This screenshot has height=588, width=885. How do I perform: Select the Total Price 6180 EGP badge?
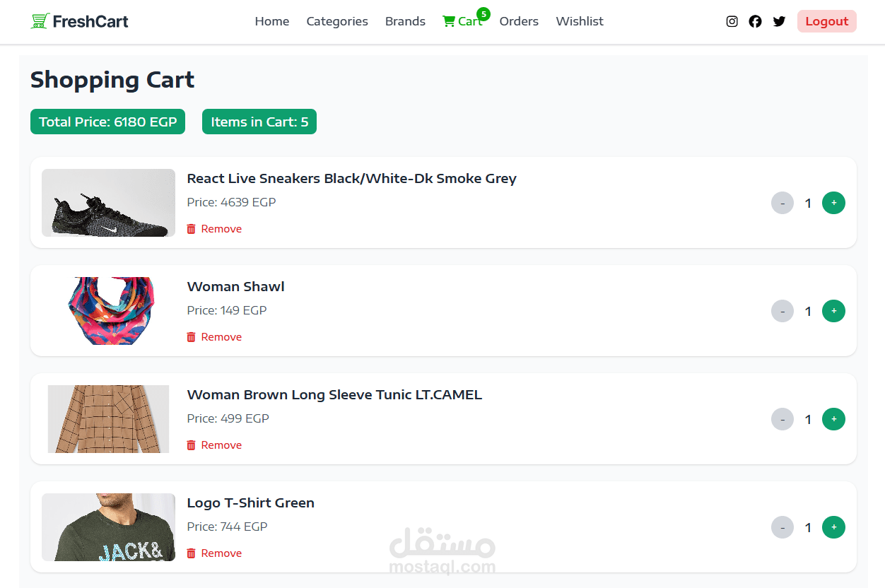[107, 122]
